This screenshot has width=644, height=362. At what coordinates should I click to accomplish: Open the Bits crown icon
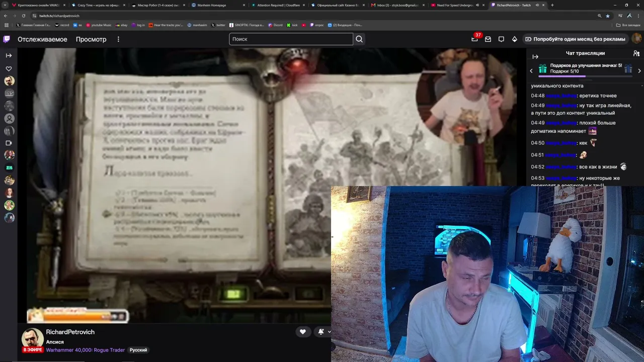pos(514,39)
